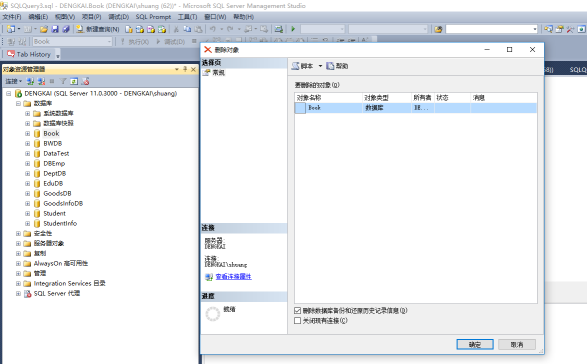Select the EduDB database in tree
This screenshot has height=364, width=587.
point(53,183)
